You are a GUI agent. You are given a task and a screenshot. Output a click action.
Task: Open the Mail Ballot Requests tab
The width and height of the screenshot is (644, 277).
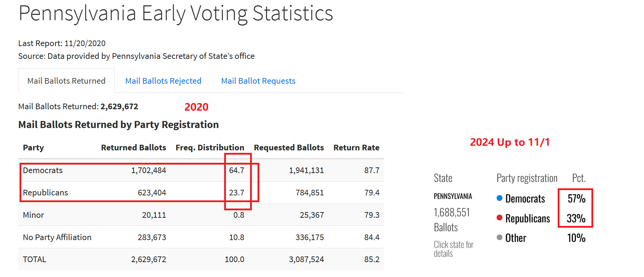pyautogui.click(x=258, y=81)
